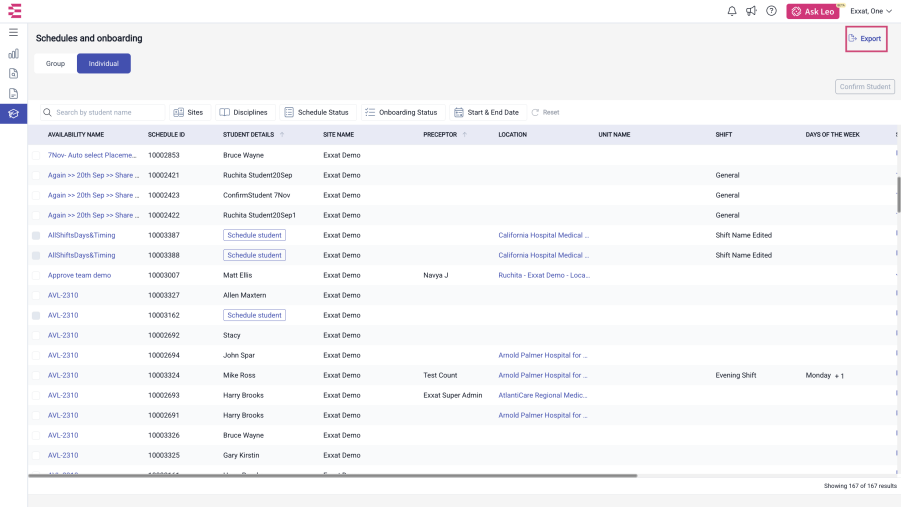This screenshot has height=507, width=902.
Task: Open the graduation cap schedules icon
Action: click(x=13, y=113)
